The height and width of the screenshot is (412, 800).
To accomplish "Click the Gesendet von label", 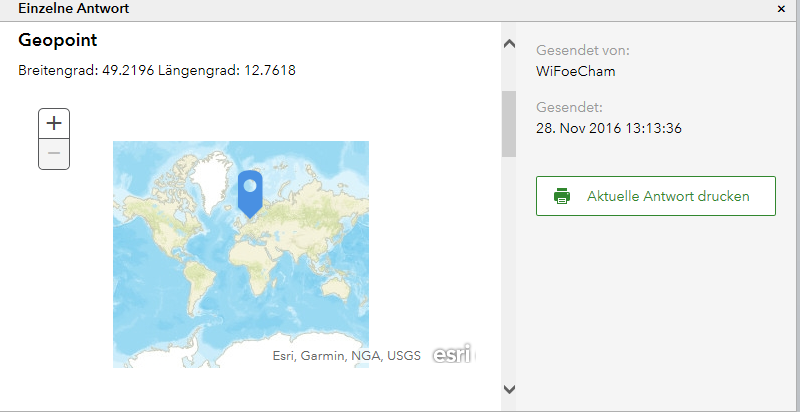I will [x=583, y=50].
